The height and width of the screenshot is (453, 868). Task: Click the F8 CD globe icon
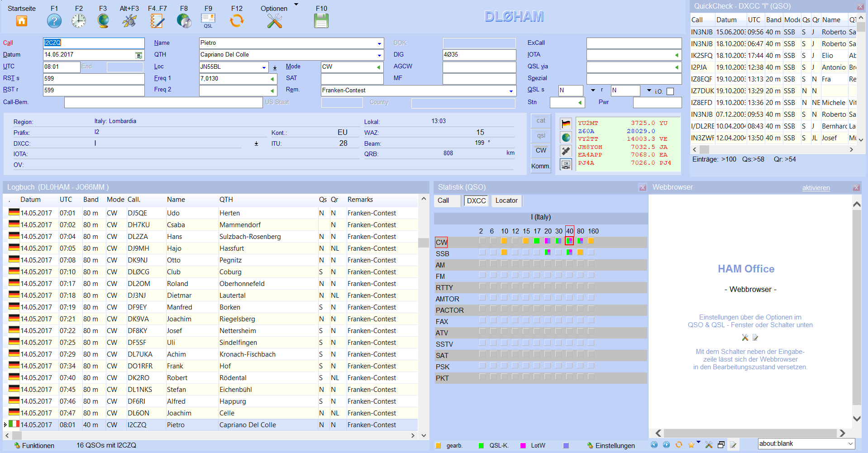tap(184, 21)
